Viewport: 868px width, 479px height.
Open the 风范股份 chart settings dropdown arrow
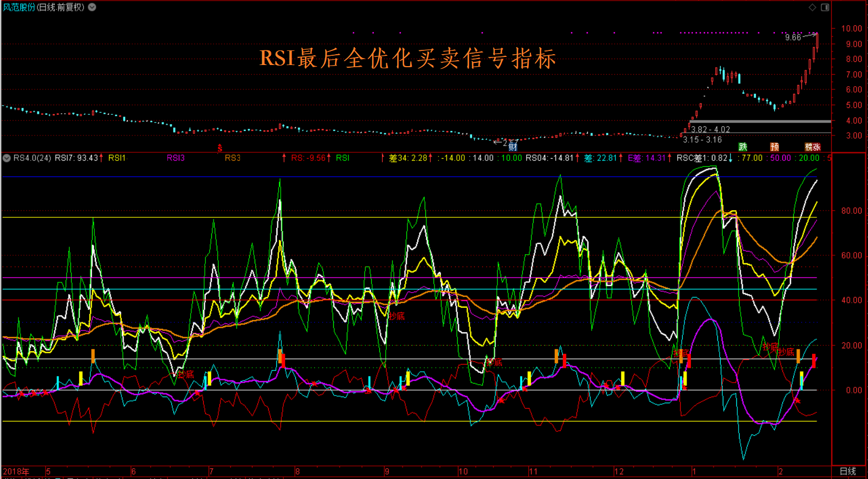(92, 7)
